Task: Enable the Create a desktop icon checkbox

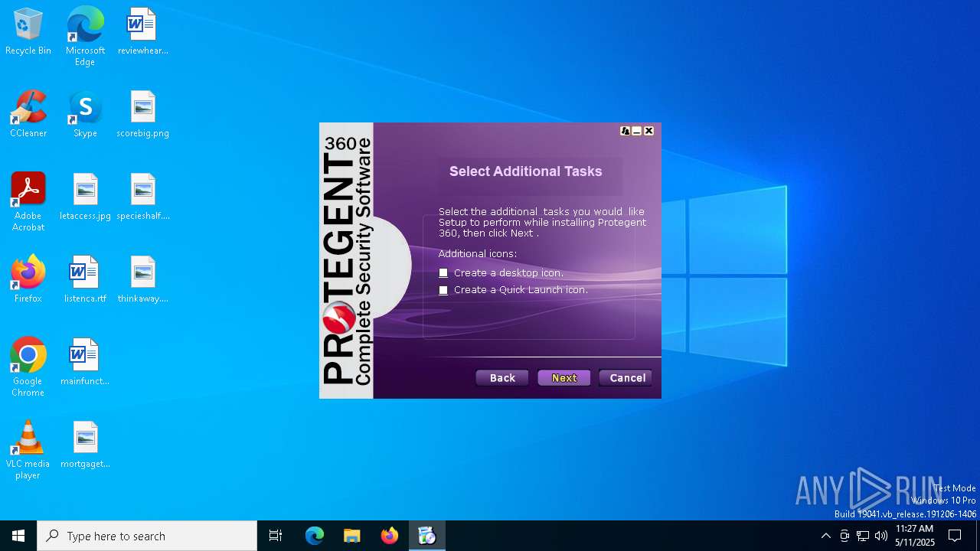Action: 443,273
